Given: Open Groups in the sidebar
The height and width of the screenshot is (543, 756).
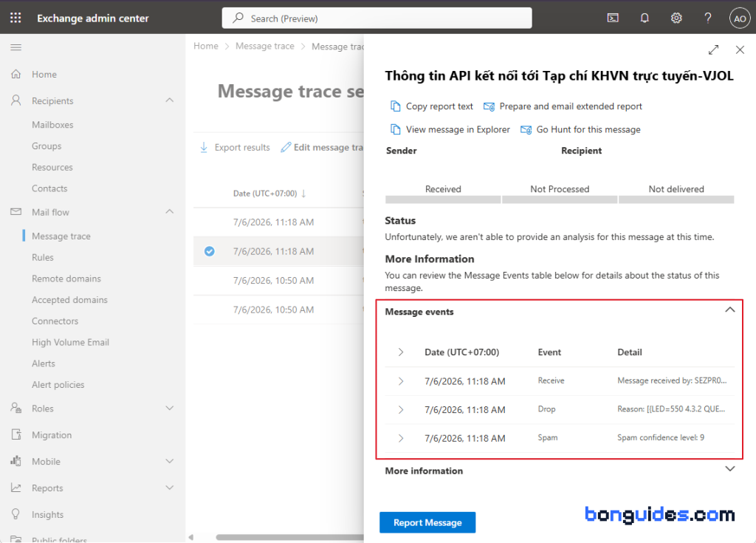Looking at the screenshot, I should 47,146.
